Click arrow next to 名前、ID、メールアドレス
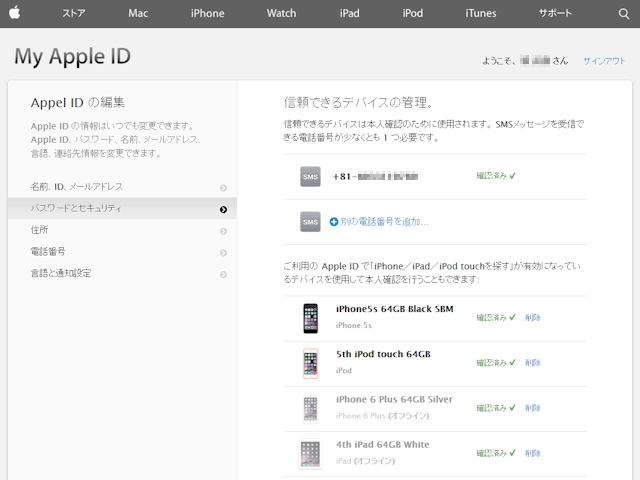 [223, 188]
